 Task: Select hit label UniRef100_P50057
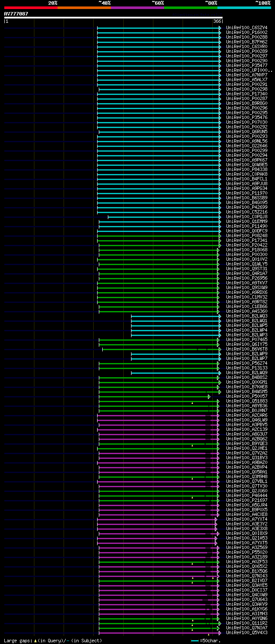(247, 396)
